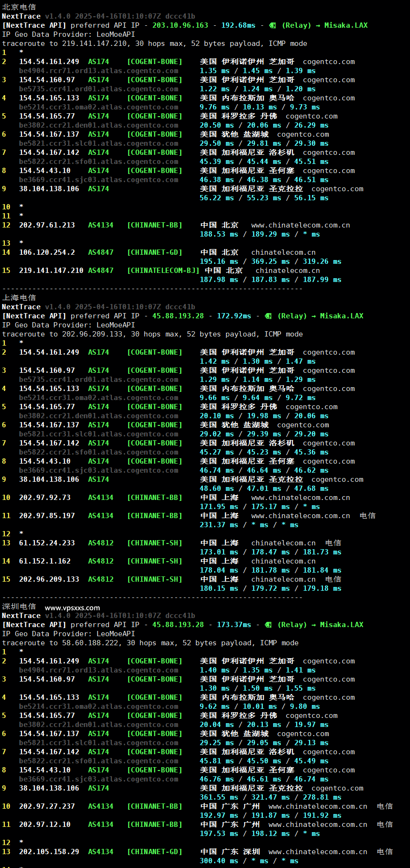Click the "traceroute to 202.96.209.133" line
410x868 pixels.
(x=152, y=334)
